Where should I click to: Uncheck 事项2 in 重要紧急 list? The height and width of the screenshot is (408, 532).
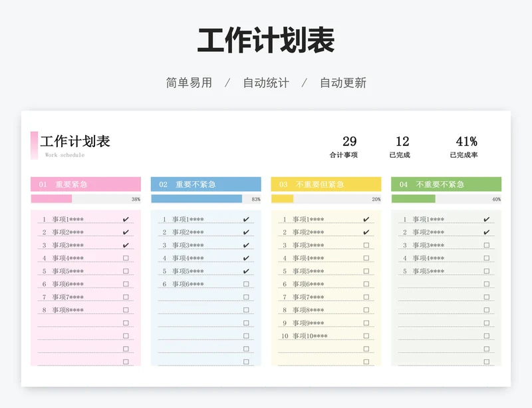[x=126, y=232]
